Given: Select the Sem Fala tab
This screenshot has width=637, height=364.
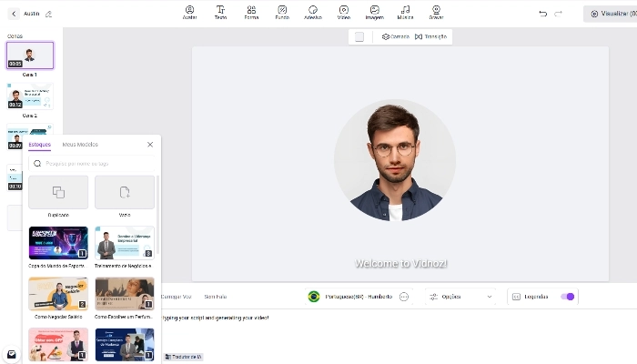Looking at the screenshot, I should click(x=216, y=297).
